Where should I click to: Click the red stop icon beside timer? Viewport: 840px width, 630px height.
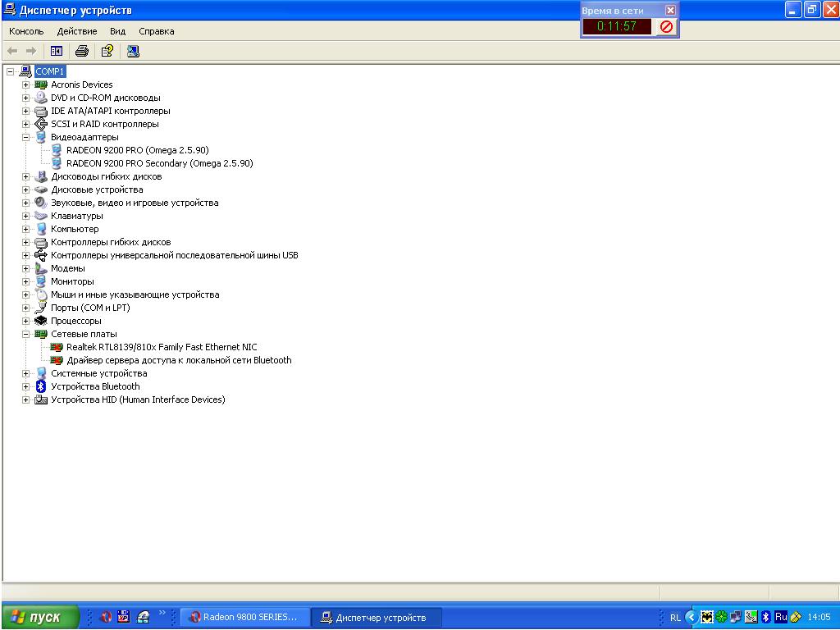click(x=666, y=27)
